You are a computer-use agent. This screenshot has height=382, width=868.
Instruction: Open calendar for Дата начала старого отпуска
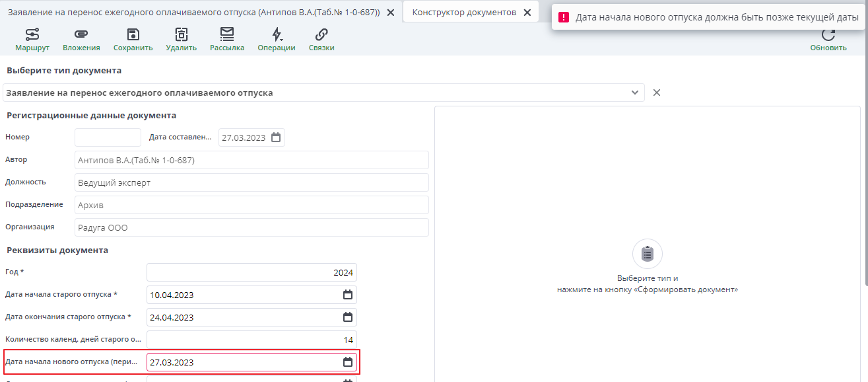click(x=348, y=294)
